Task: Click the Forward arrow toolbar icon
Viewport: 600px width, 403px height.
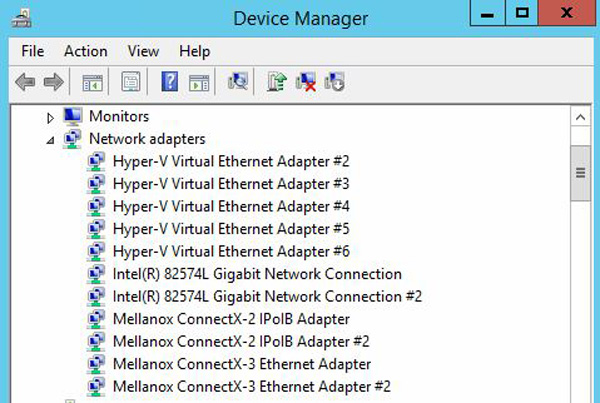Action: coord(53,82)
